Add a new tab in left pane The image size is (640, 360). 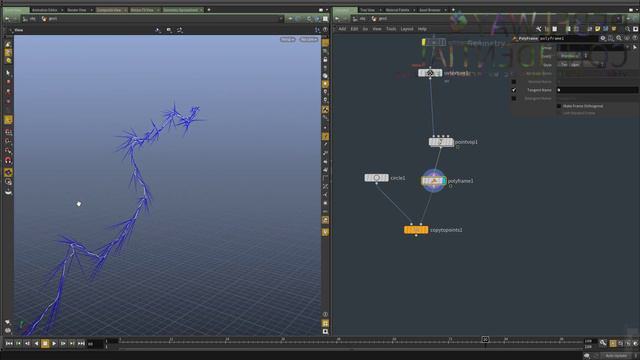click(209, 10)
